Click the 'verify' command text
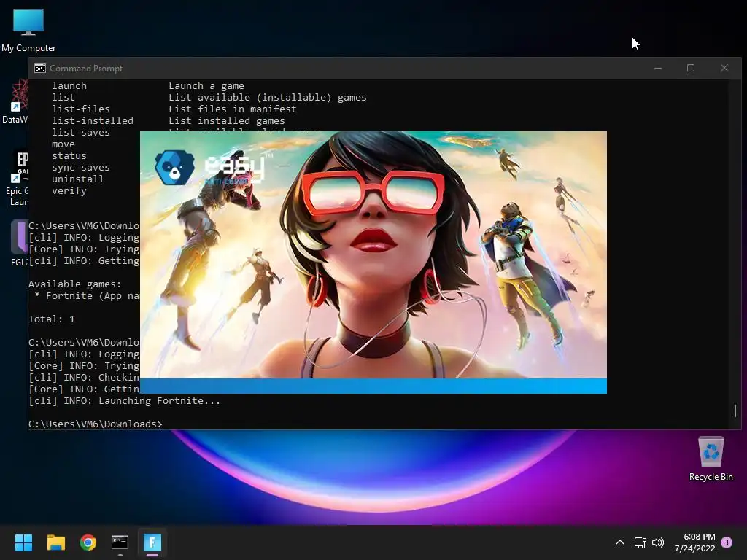This screenshot has width=747, height=560. click(69, 191)
